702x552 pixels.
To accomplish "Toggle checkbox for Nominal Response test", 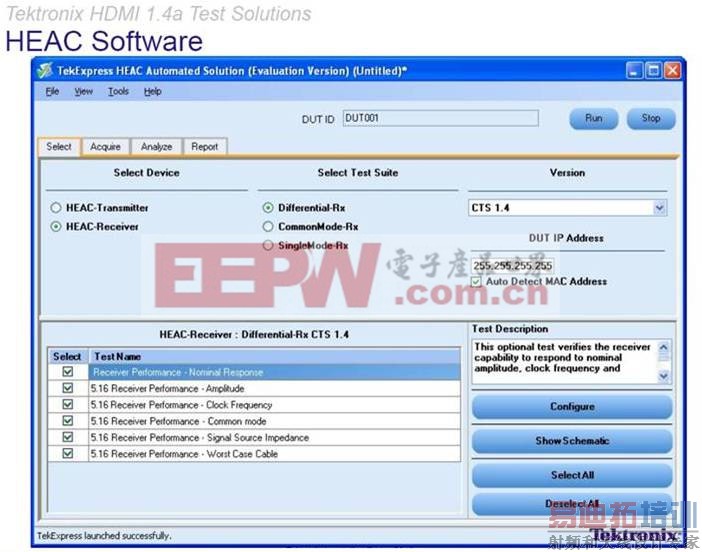I will (x=68, y=372).
